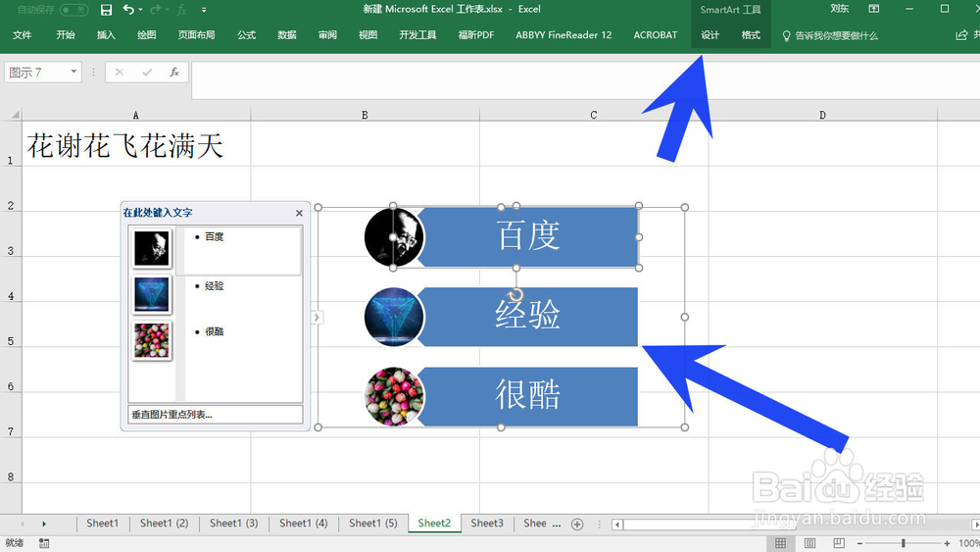Select column B header
The height and width of the screenshot is (552, 980).
pos(365,115)
